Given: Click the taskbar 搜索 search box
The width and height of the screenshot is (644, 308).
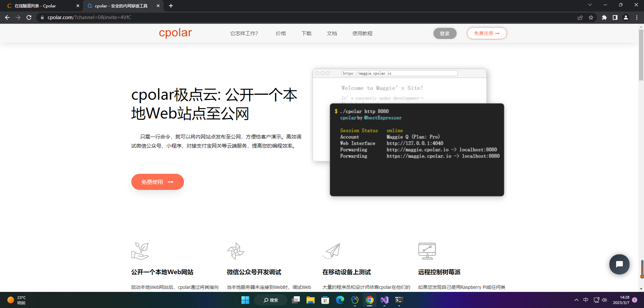Looking at the screenshot, I should pos(271,300).
